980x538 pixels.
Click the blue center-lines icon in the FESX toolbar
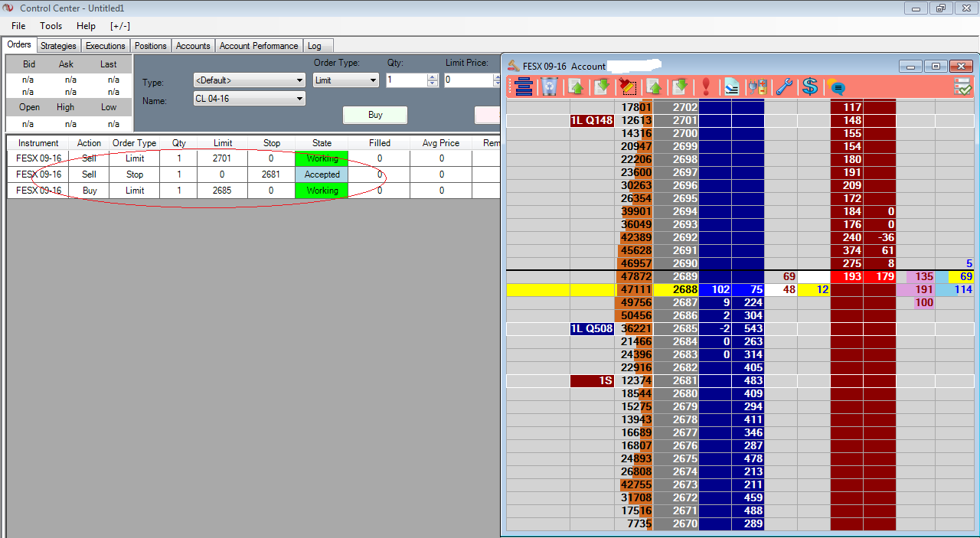(524, 86)
